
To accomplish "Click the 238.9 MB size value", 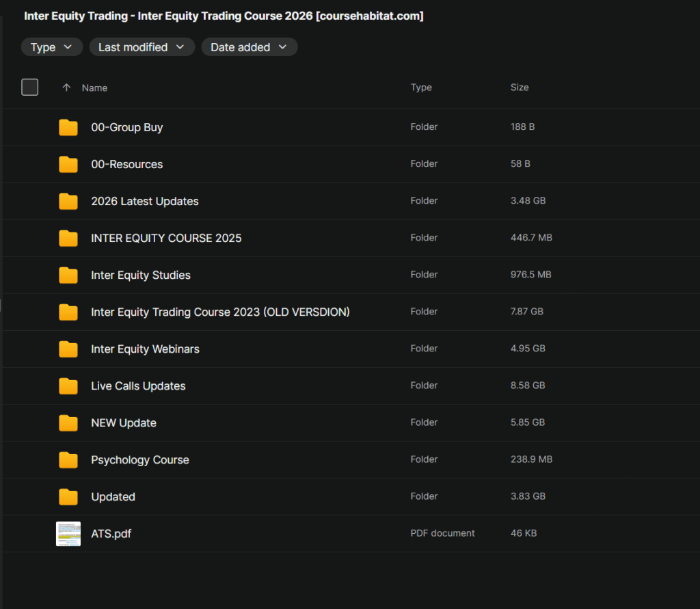I will point(531,459).
